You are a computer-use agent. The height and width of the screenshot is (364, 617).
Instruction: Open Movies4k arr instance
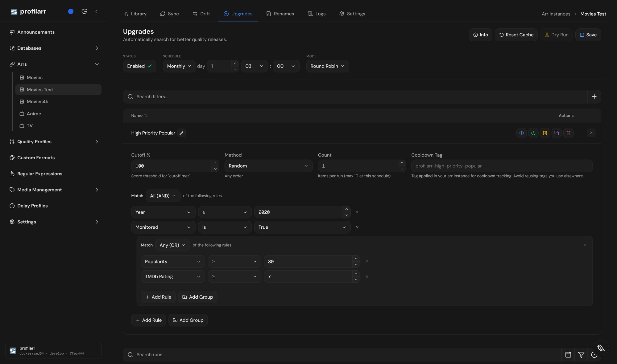[x=58, y=101]
